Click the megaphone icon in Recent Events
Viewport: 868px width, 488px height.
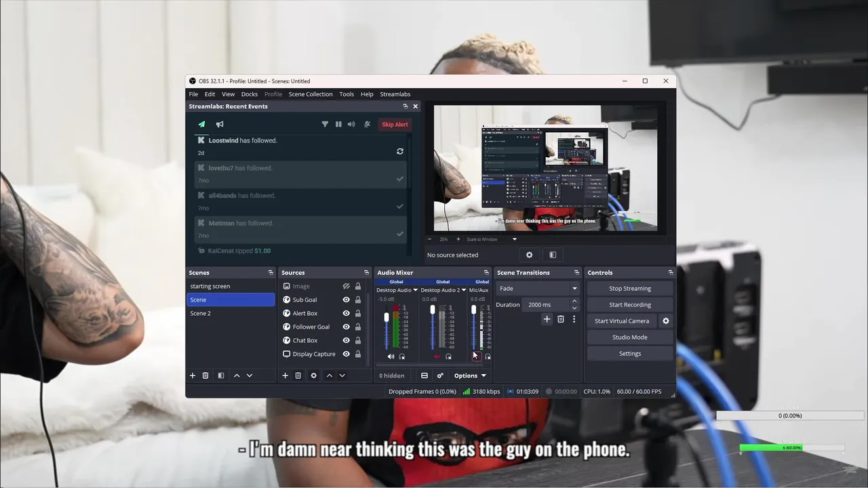(220, 124)
